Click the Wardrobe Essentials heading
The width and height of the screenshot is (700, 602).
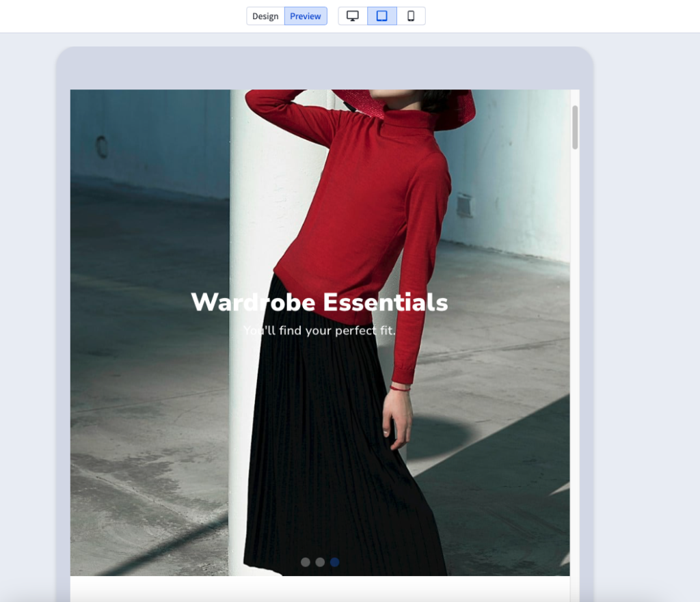tap(319, 302)
